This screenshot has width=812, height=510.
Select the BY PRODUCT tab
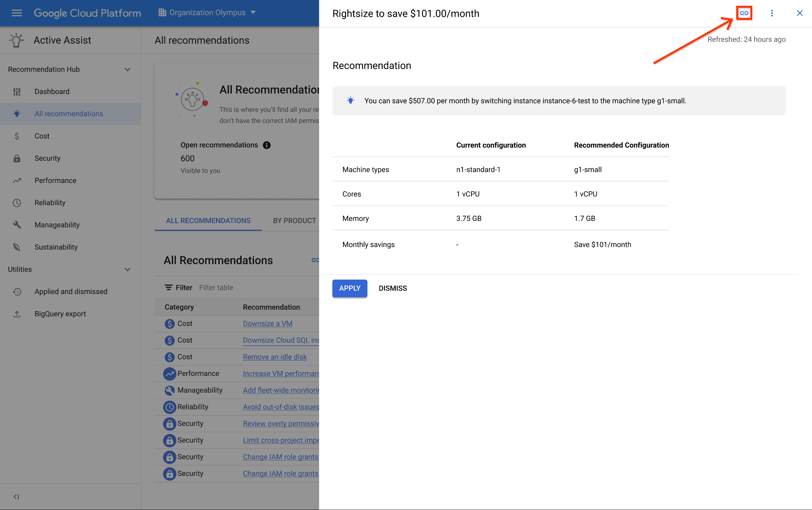pos(295,220)
